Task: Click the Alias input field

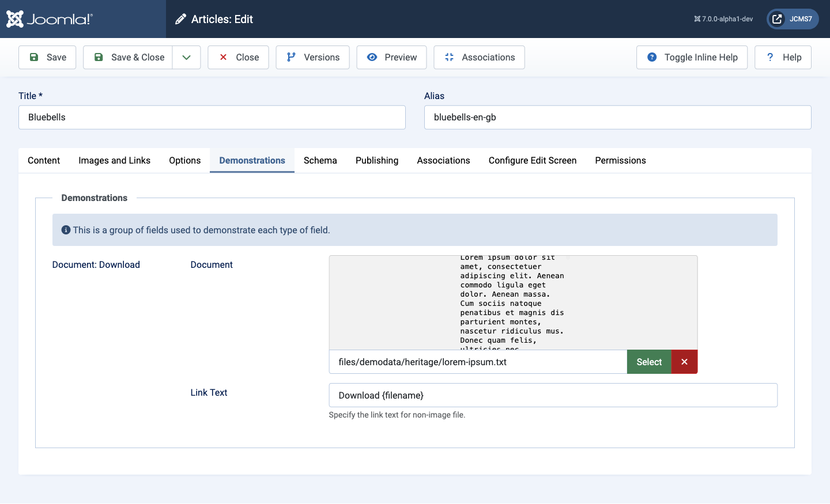Action: point(618,117)
